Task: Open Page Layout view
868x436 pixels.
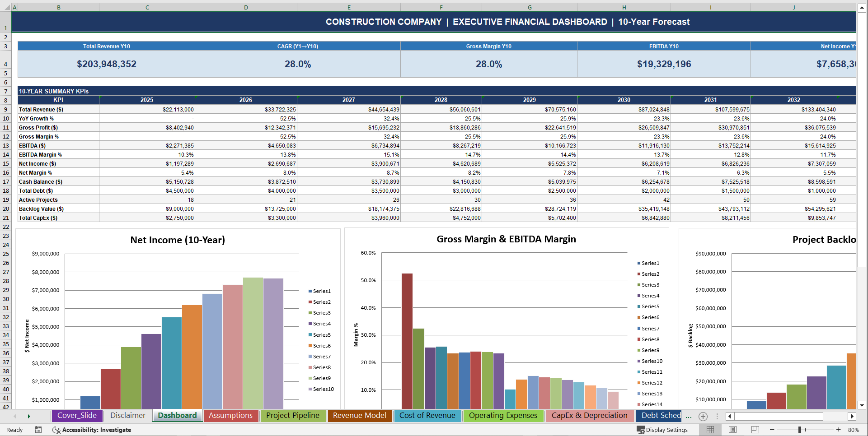Action: (x=732, y=430)
